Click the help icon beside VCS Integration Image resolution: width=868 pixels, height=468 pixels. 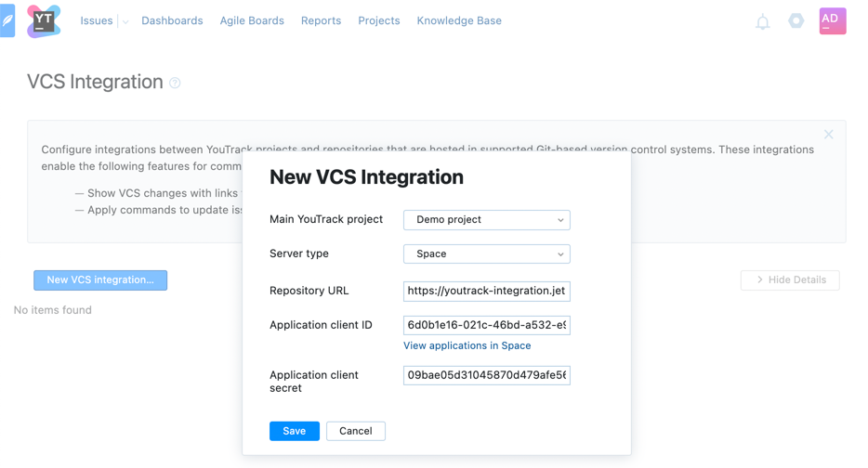(175, 84)
